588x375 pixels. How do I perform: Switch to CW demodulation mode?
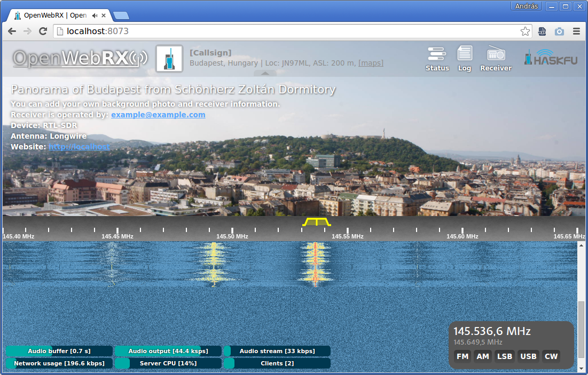551,356
